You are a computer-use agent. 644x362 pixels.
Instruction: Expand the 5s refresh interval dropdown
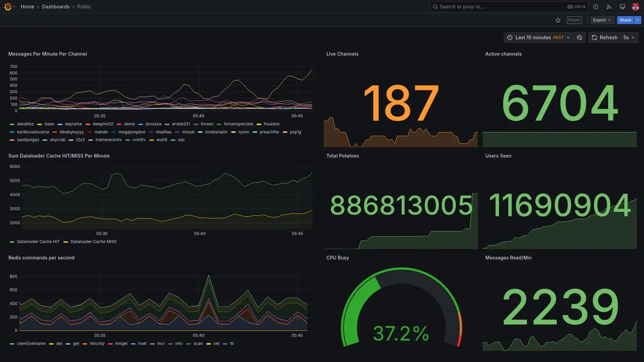click(629, 38)
